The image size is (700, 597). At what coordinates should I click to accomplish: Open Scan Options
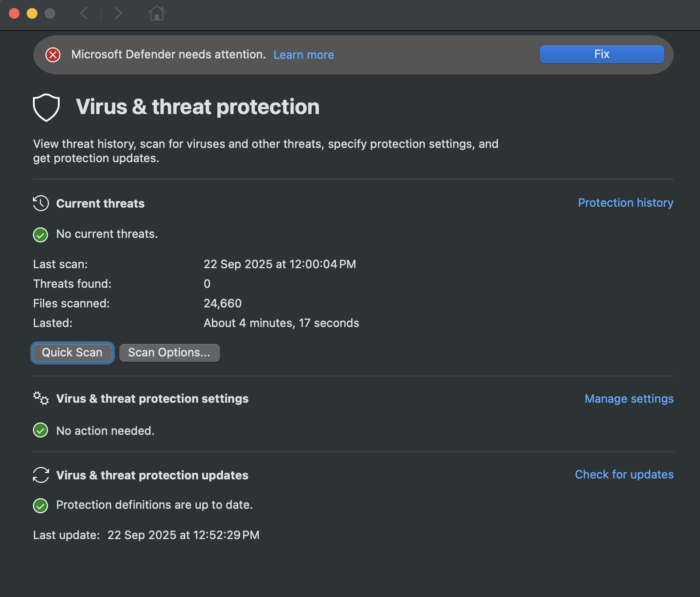click(x=169, y=352)
